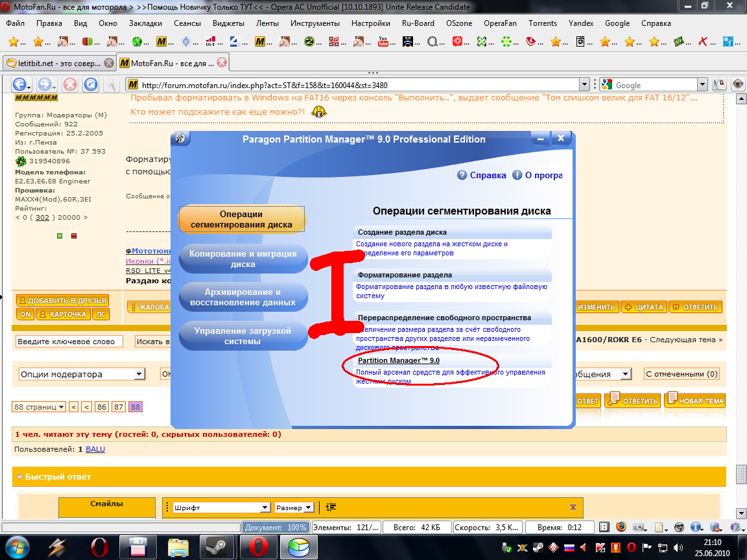Go to page 87 of the thread

click(x=119, y=406)
